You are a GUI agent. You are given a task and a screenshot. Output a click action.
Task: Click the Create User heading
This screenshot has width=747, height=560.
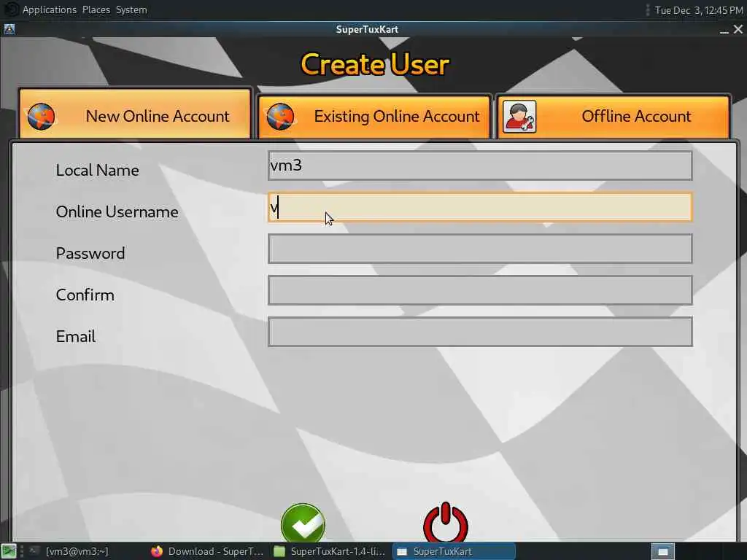click(x=375, y=64)
